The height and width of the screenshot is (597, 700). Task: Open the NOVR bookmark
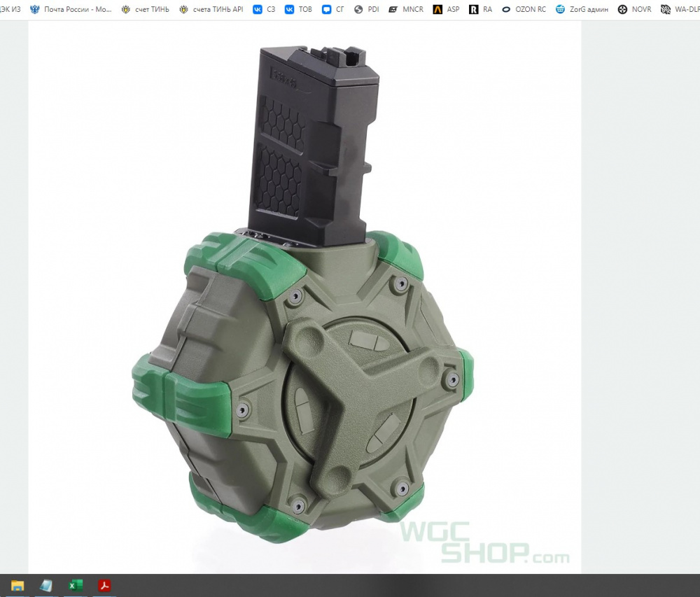634,10
